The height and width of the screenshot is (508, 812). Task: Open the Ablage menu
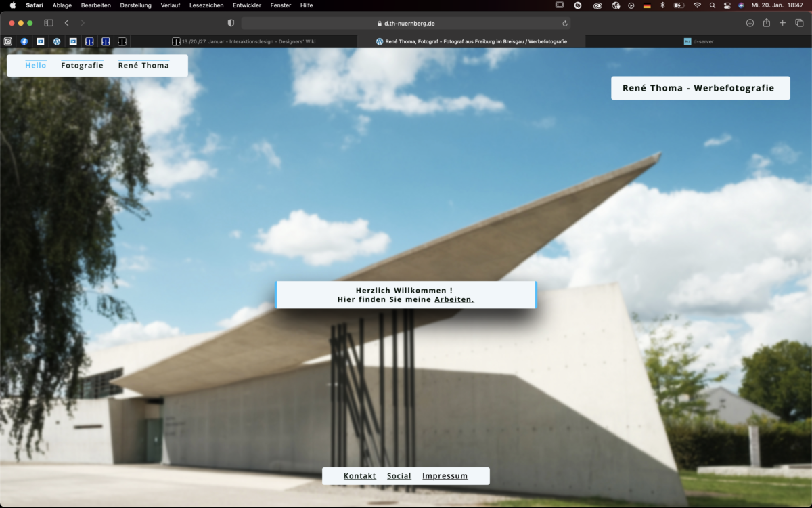(x=62, y=5)
